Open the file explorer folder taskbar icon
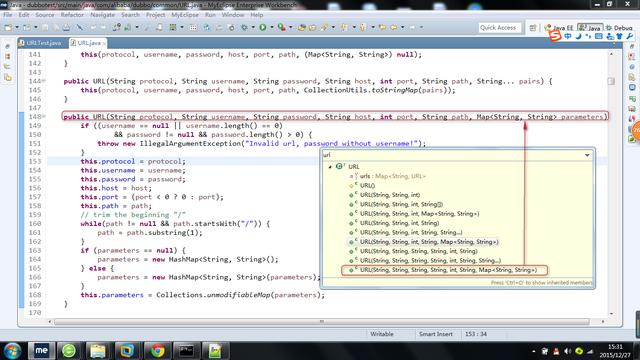Screen dimensions: 640x360 98,351
